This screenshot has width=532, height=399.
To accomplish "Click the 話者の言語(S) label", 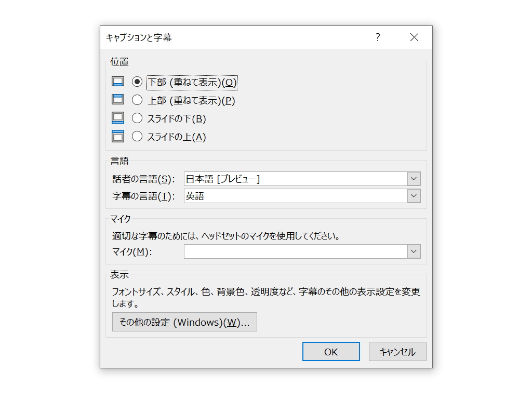I will click(x=143, y=179).
